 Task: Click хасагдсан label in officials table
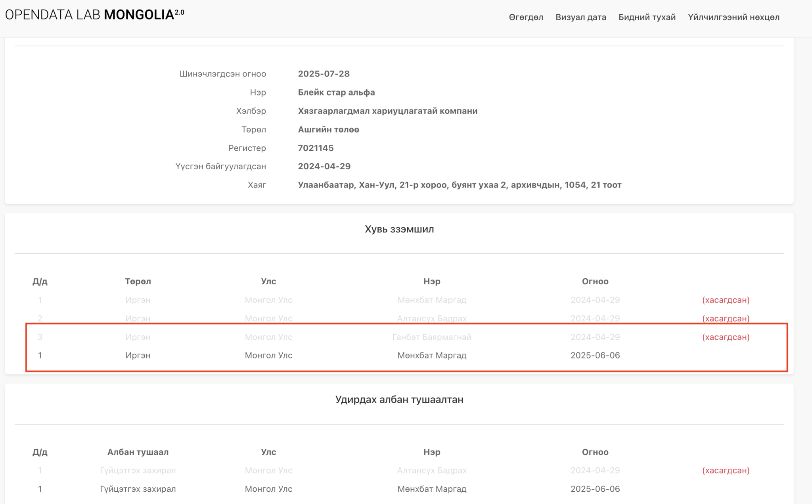point(726,470)
